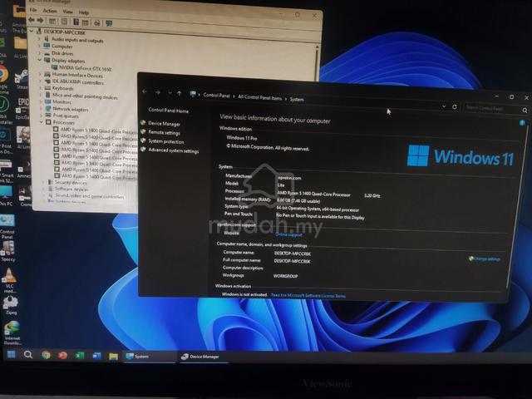The height and width of the screenshot is (399, 532).
Task: Expand IDE ATA/ATAPI controllers node
Action: [41, 81]
